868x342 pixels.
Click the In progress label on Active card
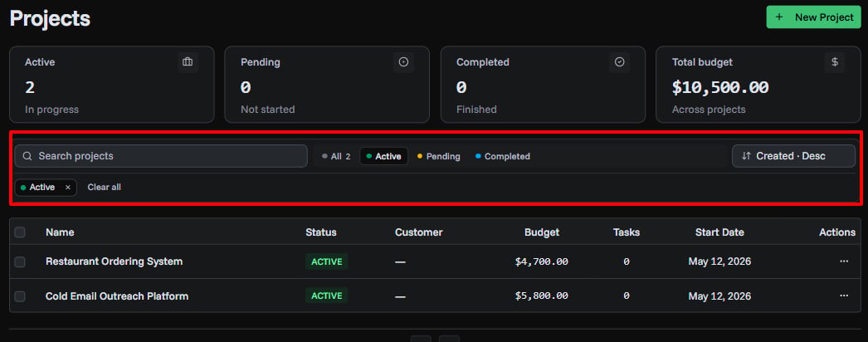coord(51,110)
